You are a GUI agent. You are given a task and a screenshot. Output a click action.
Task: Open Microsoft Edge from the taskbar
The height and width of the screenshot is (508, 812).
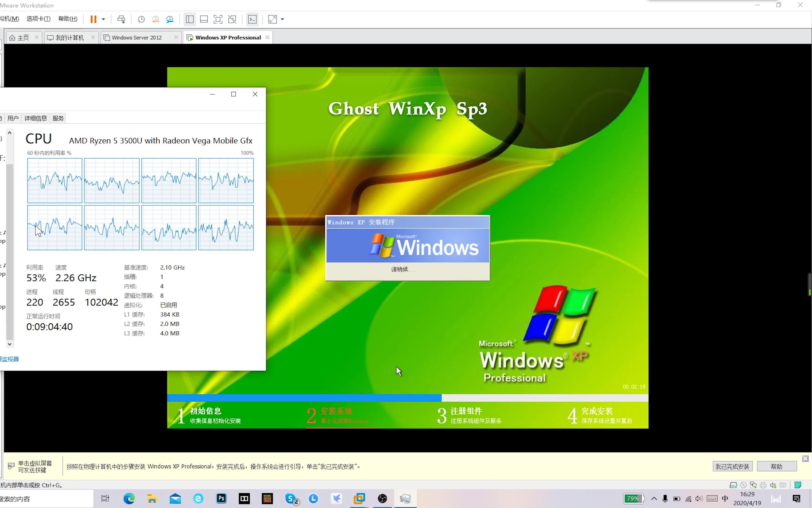pos(129,499)
